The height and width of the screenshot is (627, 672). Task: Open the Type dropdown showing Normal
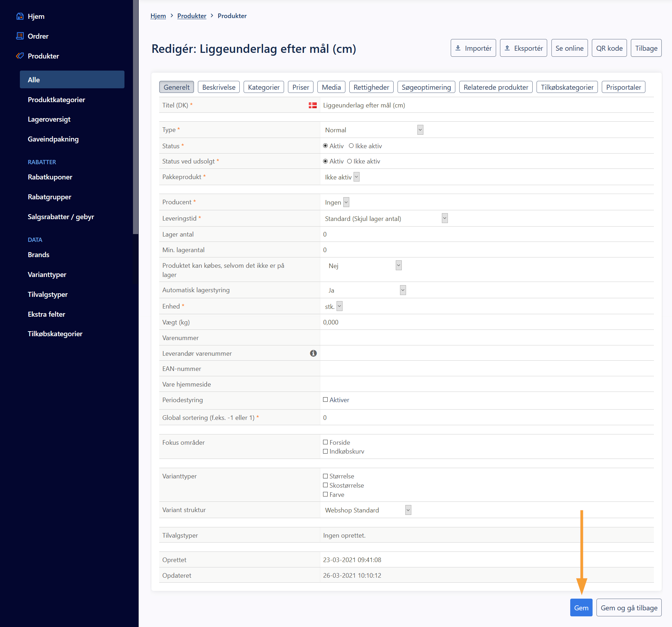point(373,130)
